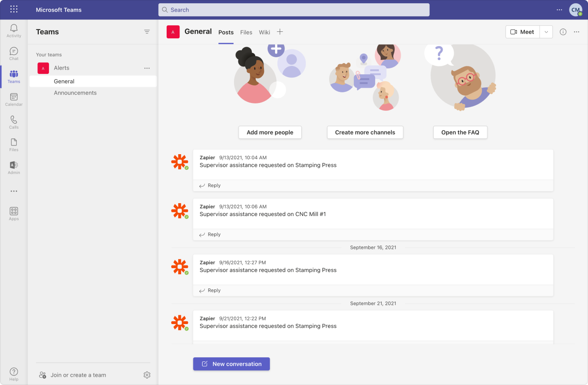Expand the Meet options dropdown arrow
Screen dimensions: 588x385
point(546,32)
